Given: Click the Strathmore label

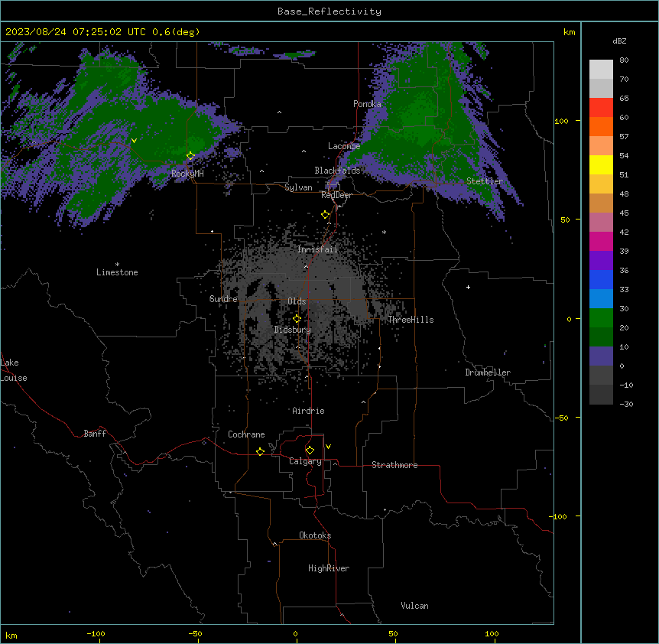Looking at the screenshot, I should point(394,465).
